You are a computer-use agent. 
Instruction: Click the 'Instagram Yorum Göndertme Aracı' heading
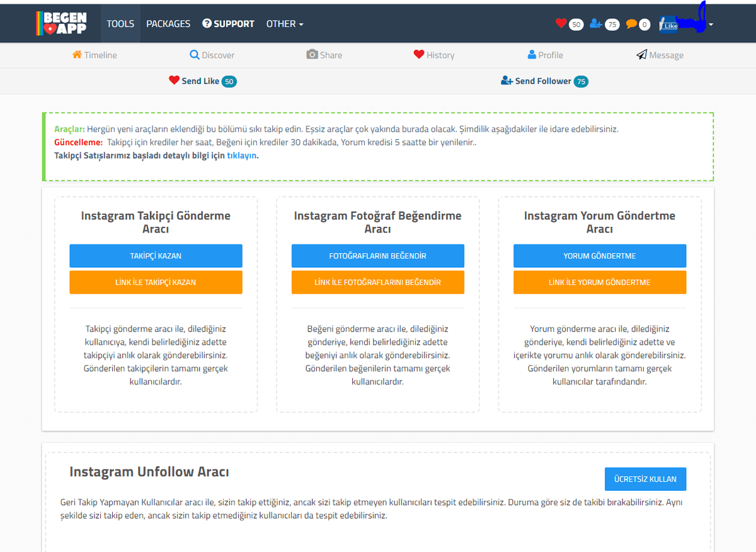[600, 222]
